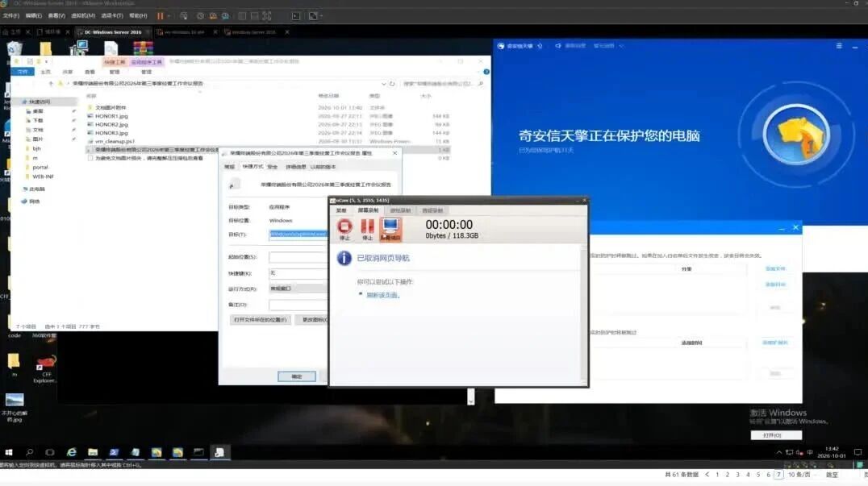Click Explorer search box

[442, 84]
